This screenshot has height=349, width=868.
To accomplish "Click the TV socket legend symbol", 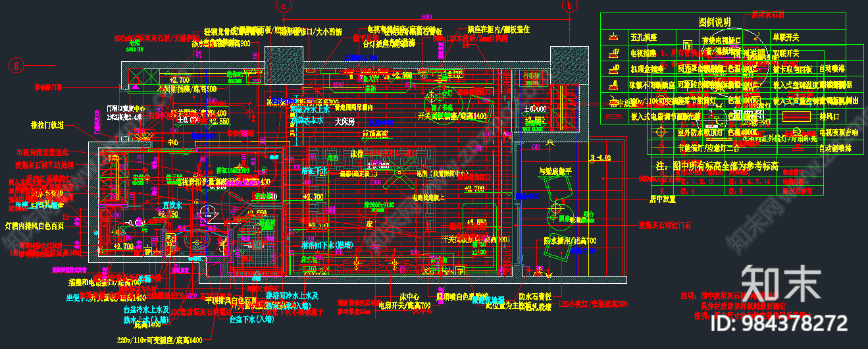I will tap(615, 53).
